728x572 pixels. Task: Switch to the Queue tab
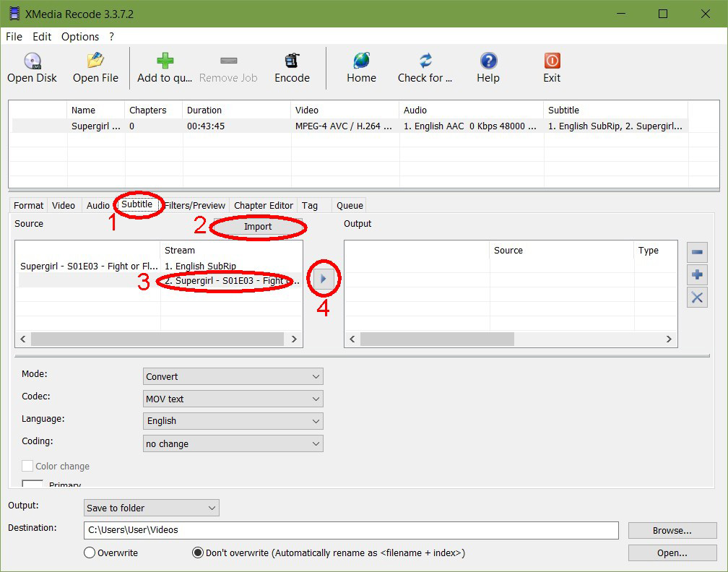coord(350,205)
